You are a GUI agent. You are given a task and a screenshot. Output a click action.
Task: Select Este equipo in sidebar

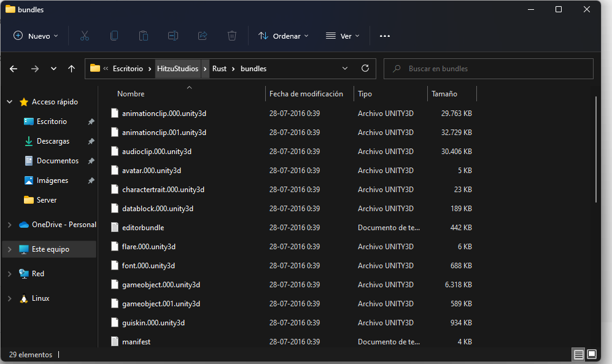[49, 249]
